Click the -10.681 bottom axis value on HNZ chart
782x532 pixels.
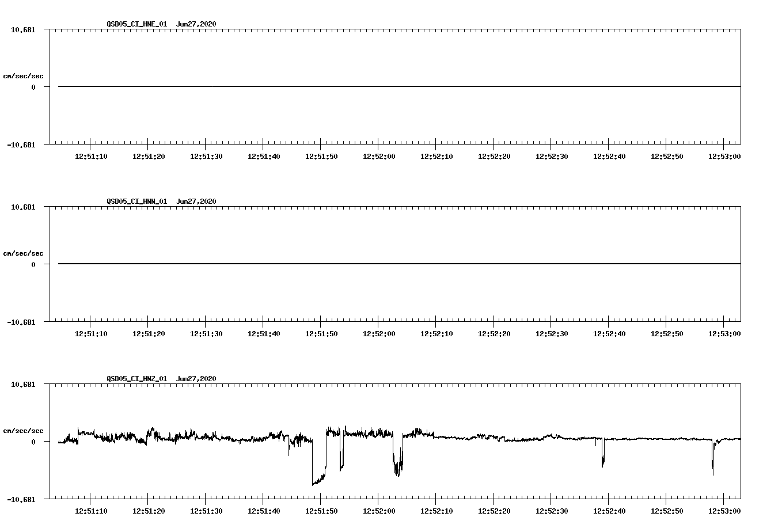pos(21,499)
